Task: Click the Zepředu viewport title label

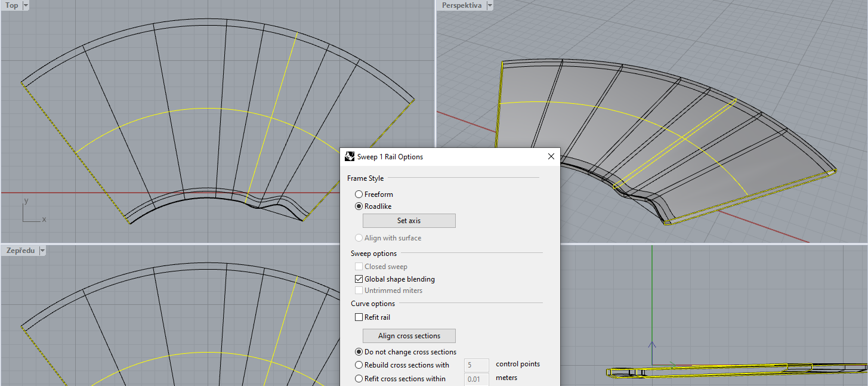Action: point(21,251)
